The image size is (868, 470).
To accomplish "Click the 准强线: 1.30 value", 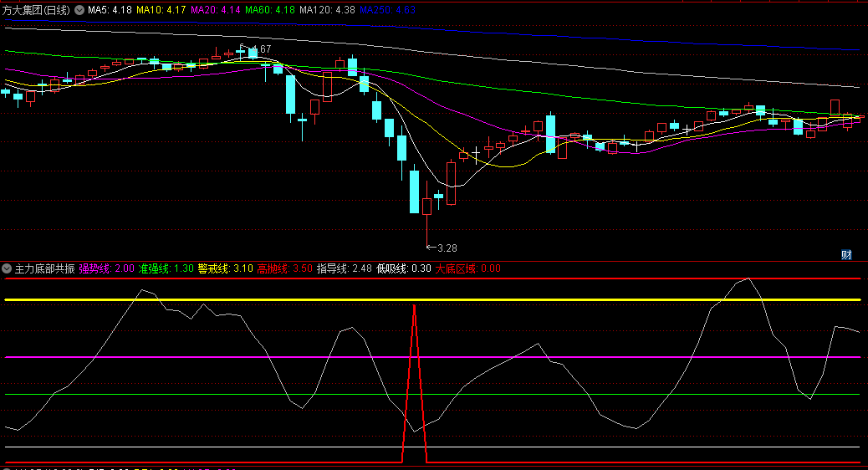I will point(166,269).
